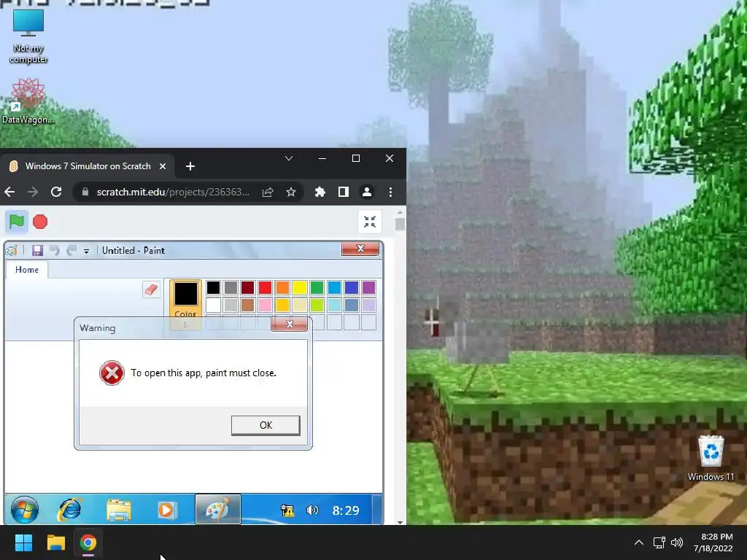Click OK in the Warning dialog

(266, 425)
